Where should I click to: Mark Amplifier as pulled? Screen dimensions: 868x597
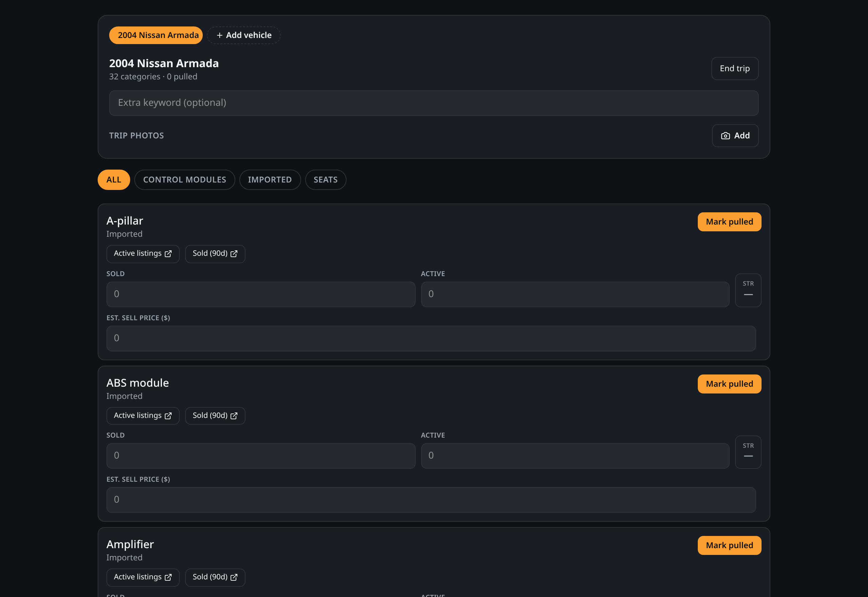729,545
